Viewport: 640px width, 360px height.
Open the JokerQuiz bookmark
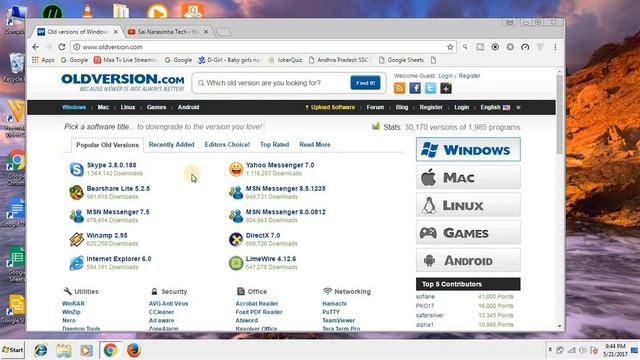pyautogui.click(x=285, y=60)
